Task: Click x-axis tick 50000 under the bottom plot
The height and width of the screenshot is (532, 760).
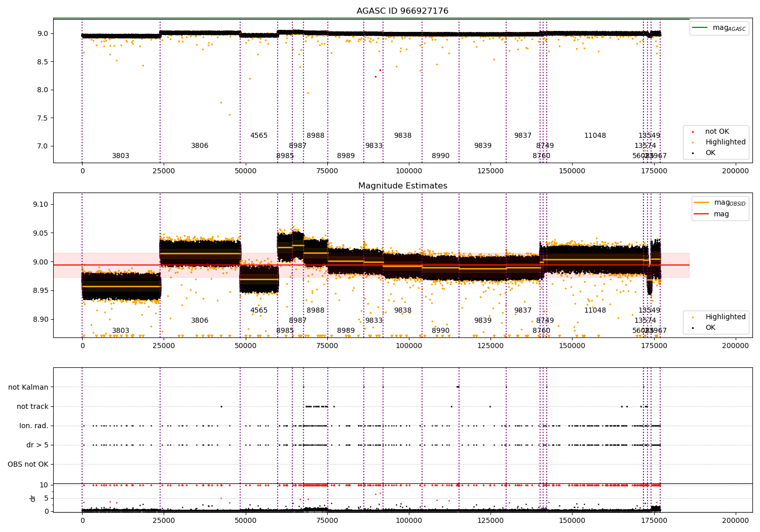Action: (245, 520)
